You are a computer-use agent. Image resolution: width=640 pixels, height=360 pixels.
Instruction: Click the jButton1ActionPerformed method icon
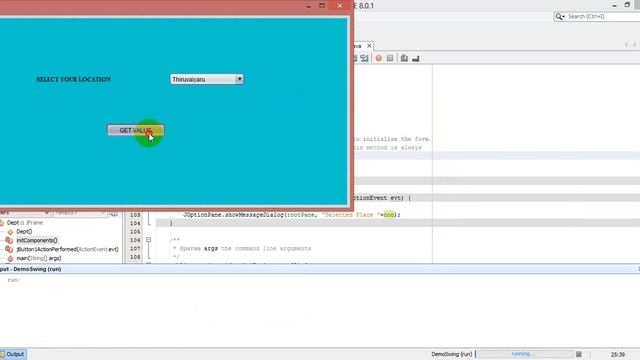9,249
